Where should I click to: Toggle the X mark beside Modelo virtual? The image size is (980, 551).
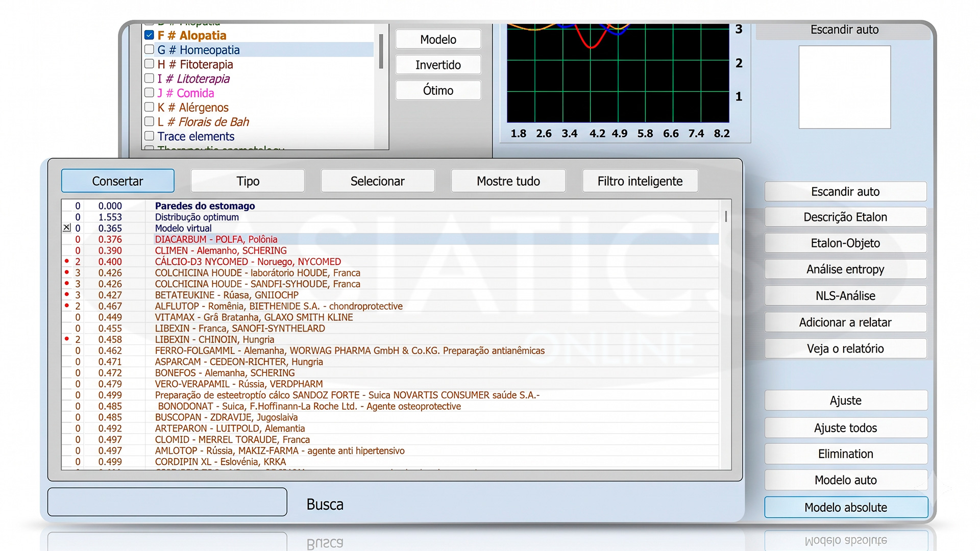click(67, 228)
